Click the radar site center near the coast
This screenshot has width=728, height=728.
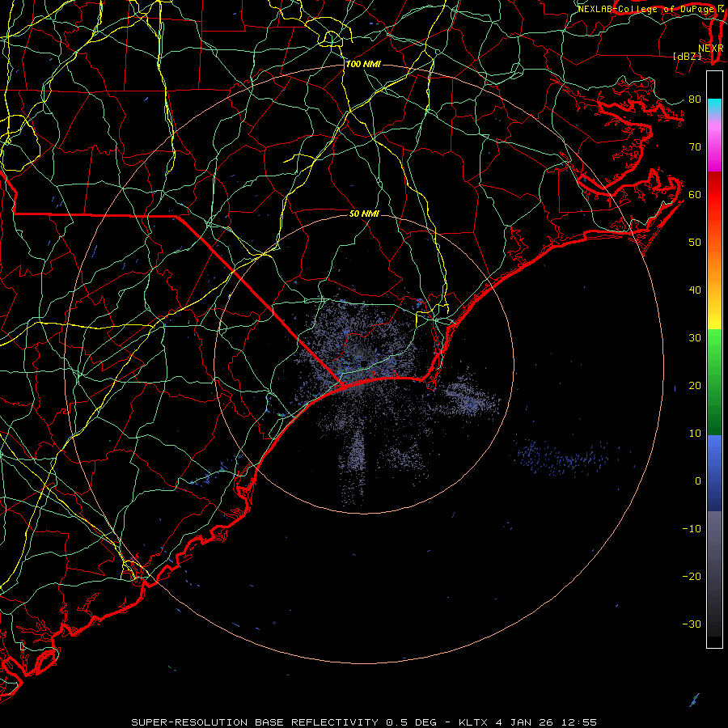(365, 363)
